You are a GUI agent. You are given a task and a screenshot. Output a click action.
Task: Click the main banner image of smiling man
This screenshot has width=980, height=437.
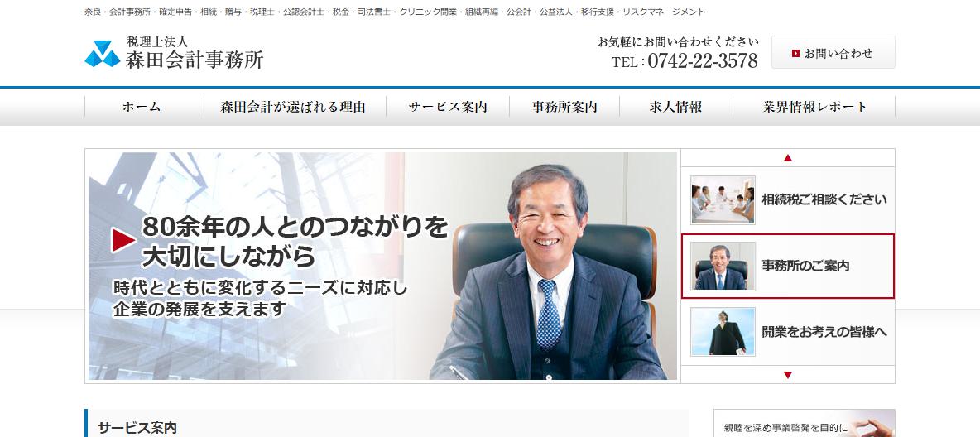coord(382,266)
